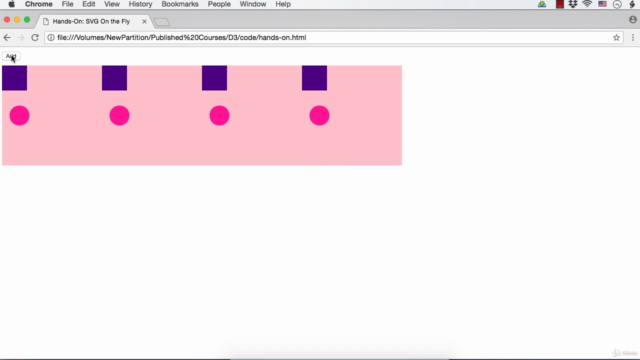Click the third purple square in the SVG
Image resolution: width=640 pixels, height=360 pixels.
(x=214, y=78)
